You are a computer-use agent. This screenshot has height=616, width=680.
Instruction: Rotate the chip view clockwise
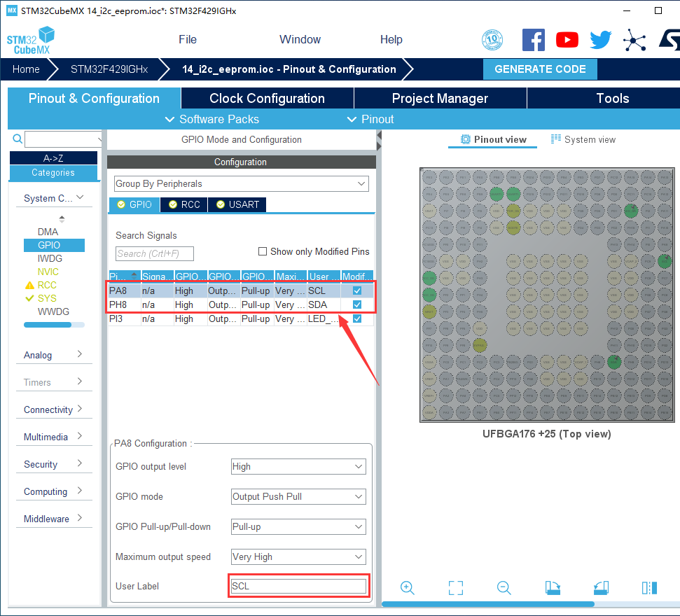[x=553, y=587]
